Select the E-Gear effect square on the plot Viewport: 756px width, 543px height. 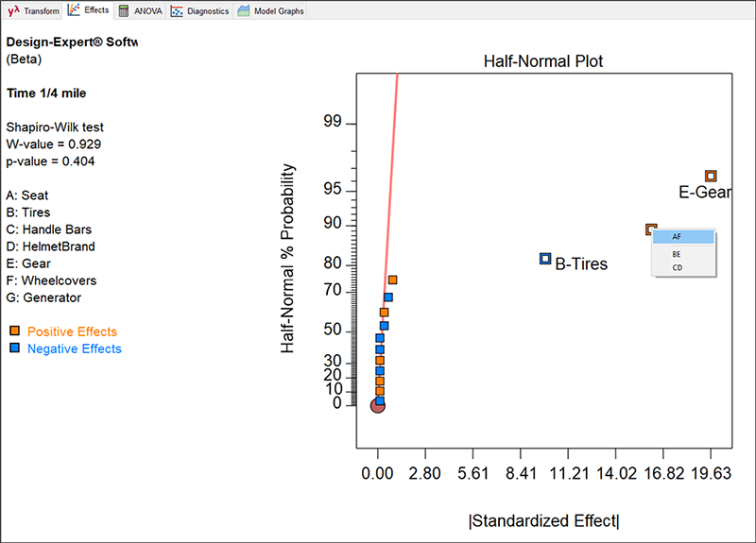point(711,176)
